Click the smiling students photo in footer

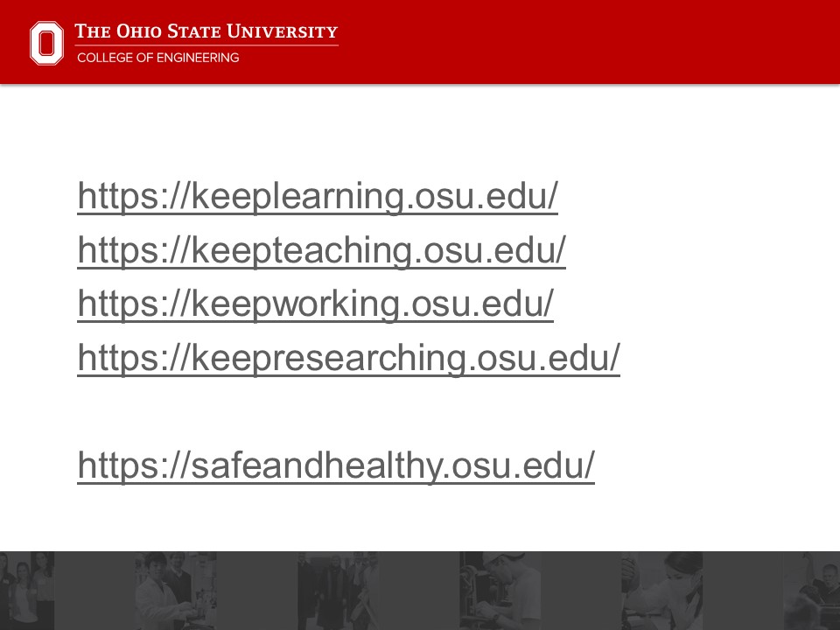click(26, 591)
